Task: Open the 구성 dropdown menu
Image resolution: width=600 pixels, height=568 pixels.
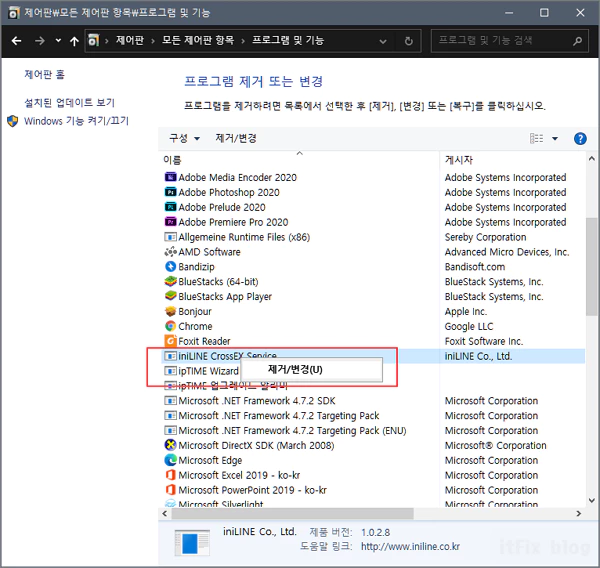Action: click(184, 138)
